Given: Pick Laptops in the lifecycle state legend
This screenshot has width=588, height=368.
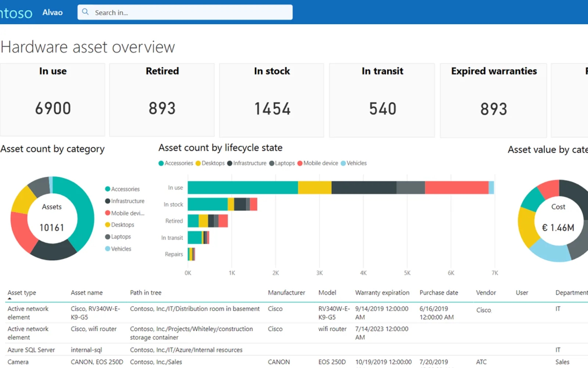Looking at the screenshot, I should pyautogui.click(x=282, y=163).
